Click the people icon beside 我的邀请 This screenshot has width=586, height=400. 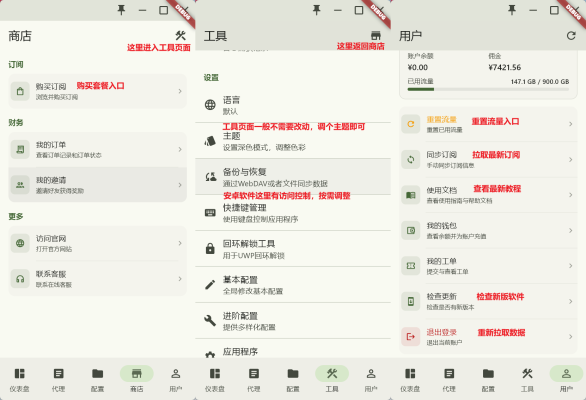[x=20, y=185]
